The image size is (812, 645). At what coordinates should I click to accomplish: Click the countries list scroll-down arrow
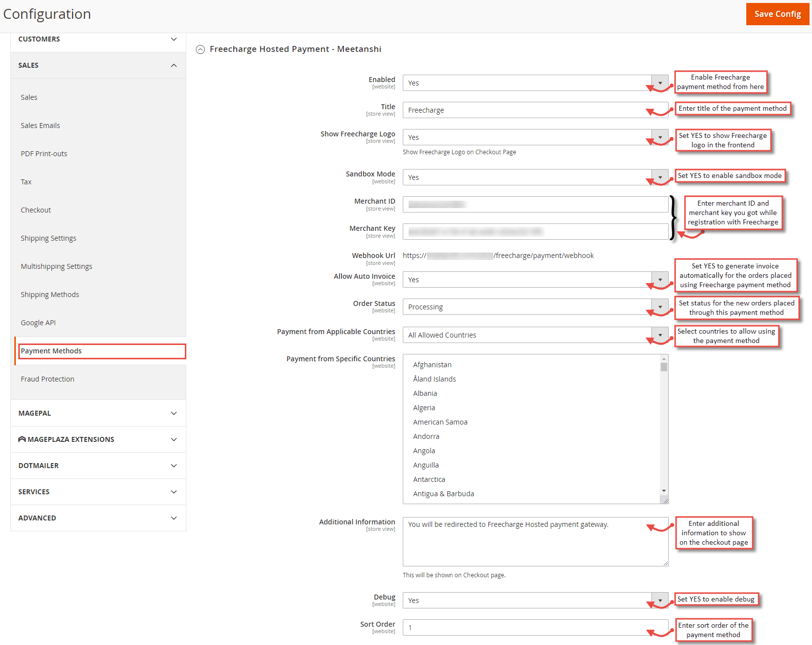click(x=664, y=491)
